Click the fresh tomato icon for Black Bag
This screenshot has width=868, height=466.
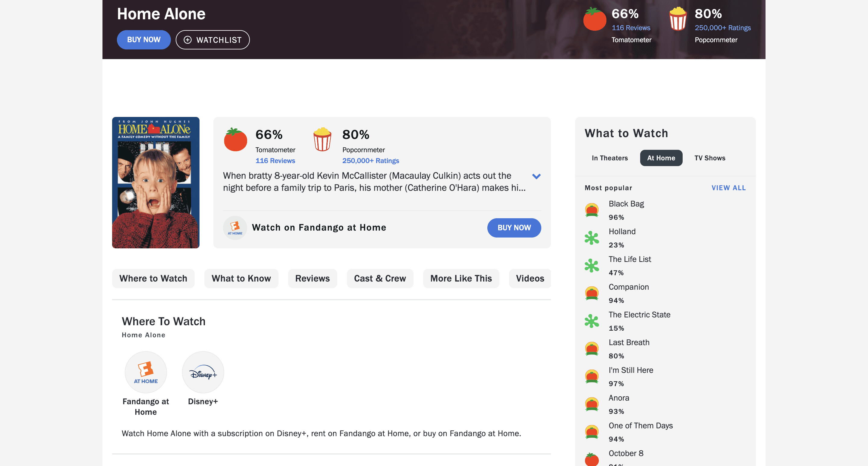coord(592,210)
